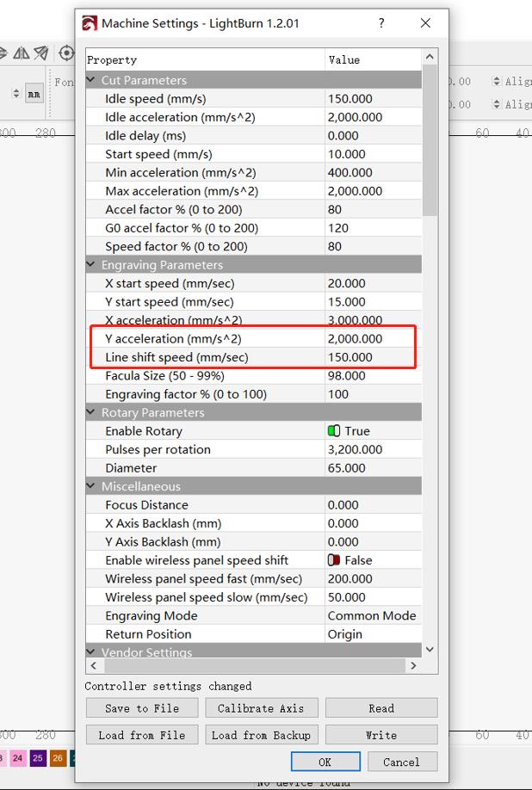The width and height of the screenshot is (532, 790).
Task: Edit the Pulses per rotation value 3,200.000
Action: tap(374, 449)
